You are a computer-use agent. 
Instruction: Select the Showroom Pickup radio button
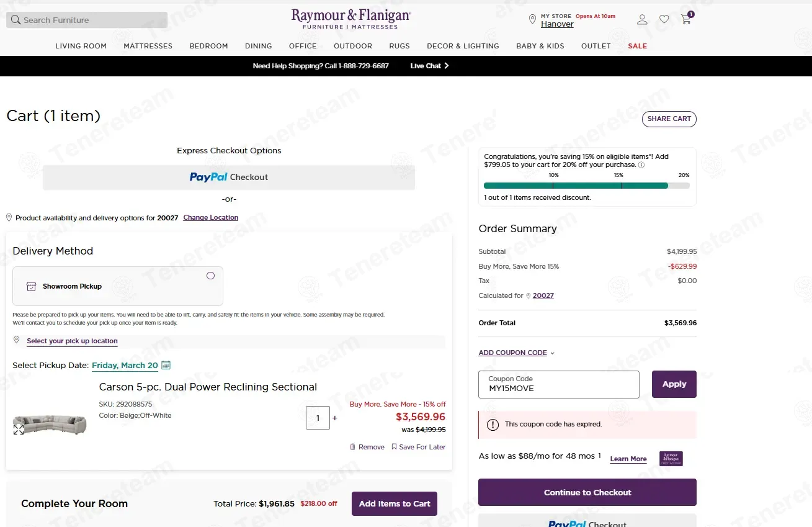210,276
